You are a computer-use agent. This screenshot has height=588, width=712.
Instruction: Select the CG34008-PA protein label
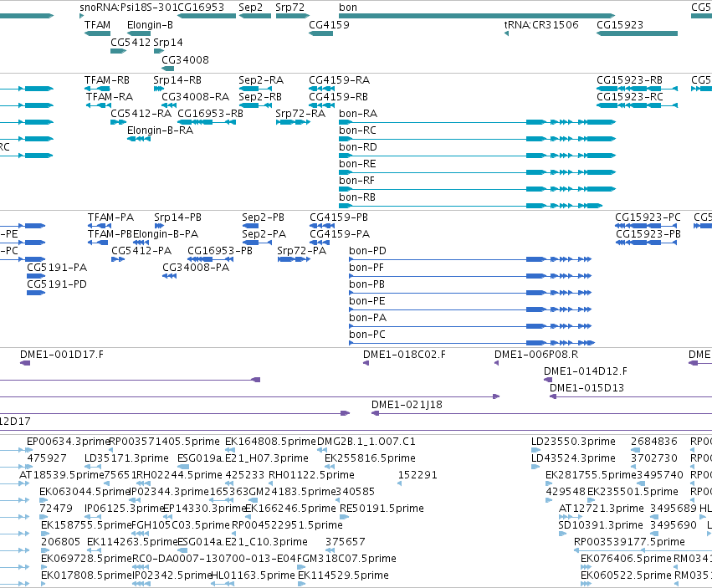tap(196, 268)
